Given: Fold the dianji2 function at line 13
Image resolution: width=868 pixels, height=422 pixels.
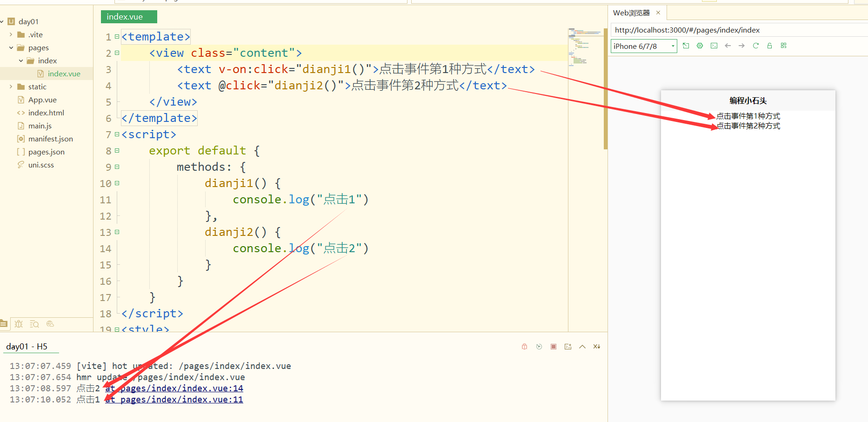Looking at the screenshot, I should 117,232.
